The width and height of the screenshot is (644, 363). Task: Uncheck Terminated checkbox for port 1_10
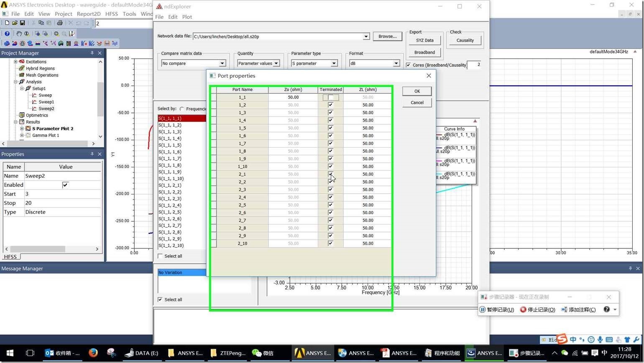pos(330,166)
